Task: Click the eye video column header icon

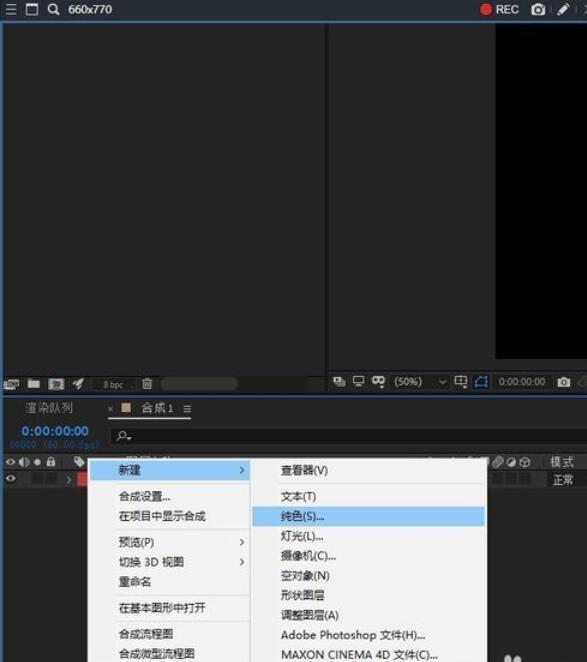Action: click(11, 462)
